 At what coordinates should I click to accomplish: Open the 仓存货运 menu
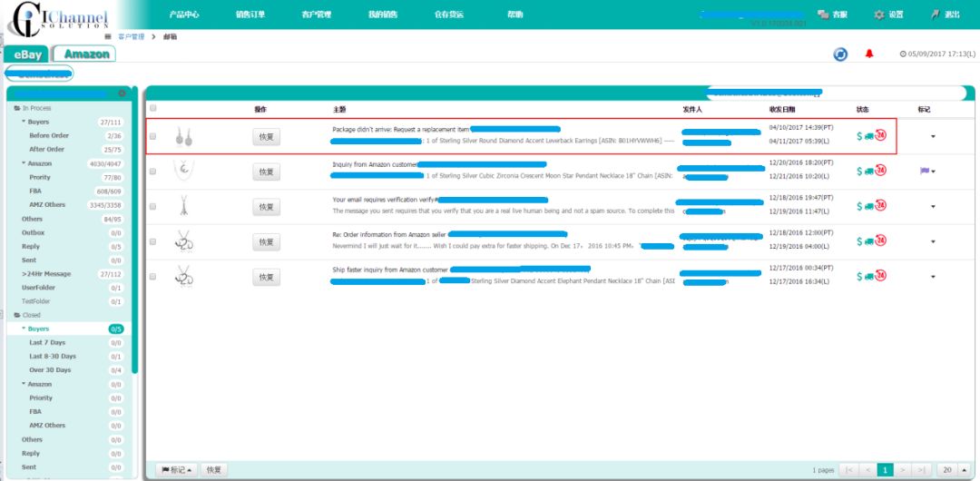click(x=449, y=15)
